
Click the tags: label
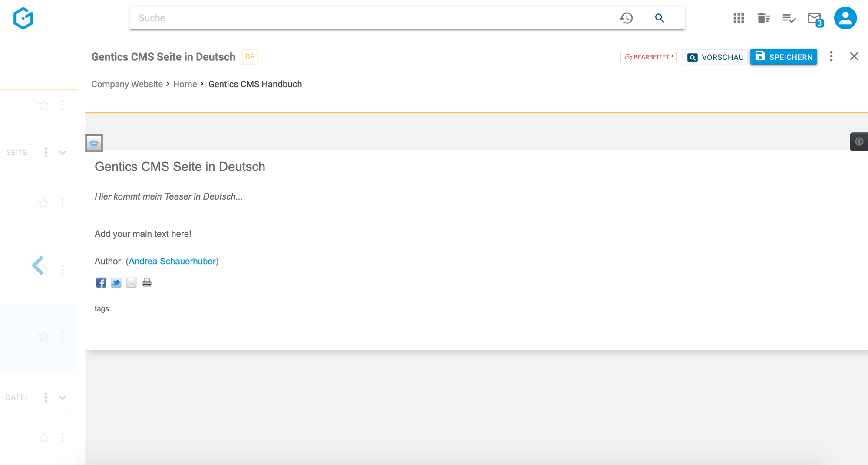click(102, 308)
